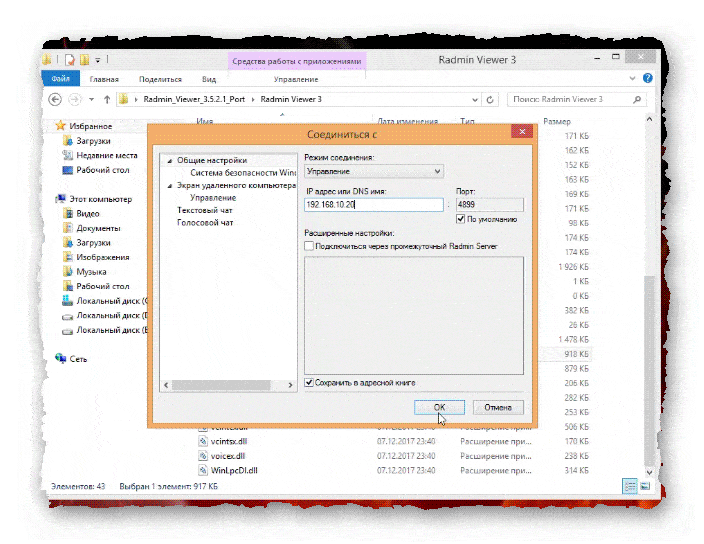704x544 pixels.
Task: Expand path after Radmin_Viewer_3.5.2.1_Port
Action: tap(253, 99)
